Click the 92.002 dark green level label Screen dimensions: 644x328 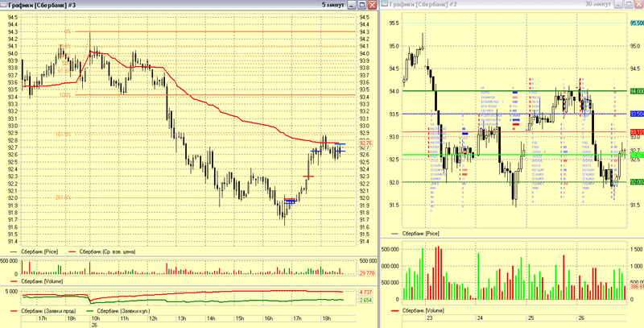[x=637, y=181]
